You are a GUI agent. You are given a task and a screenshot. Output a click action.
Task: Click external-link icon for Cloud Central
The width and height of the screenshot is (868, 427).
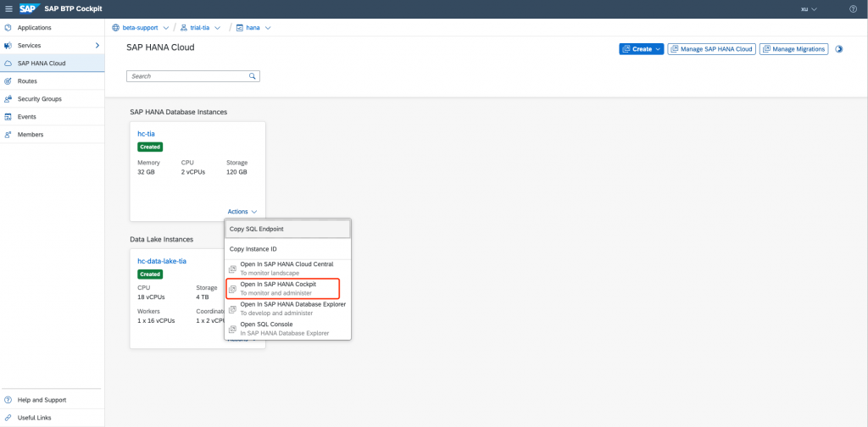(x=232, y=269)
